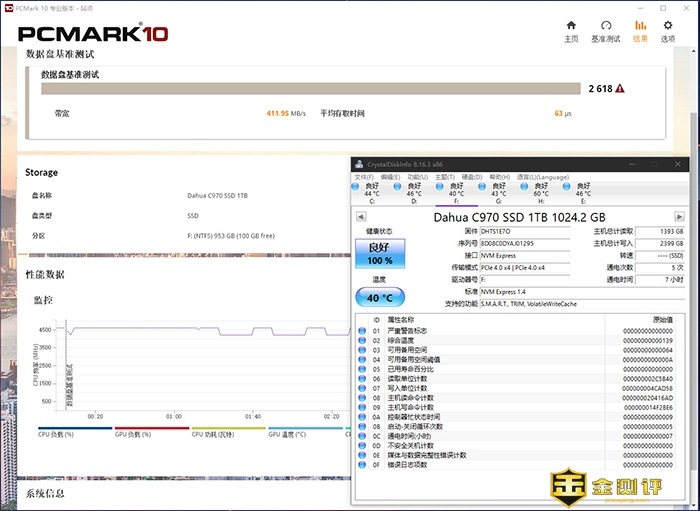
Task: Click the score 2618 warning triangle
Action: [x=620, y=88]
